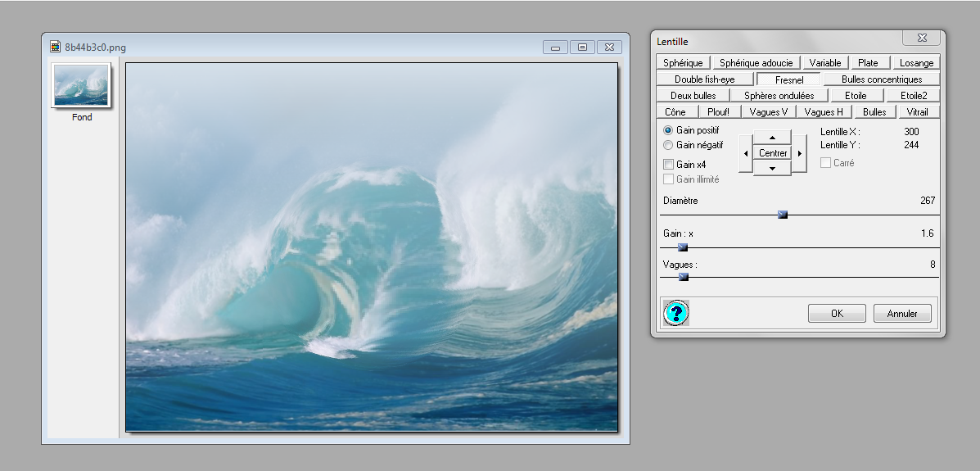Click the OK button
The height and width of the screenshot is (471, 980).
click(x=836, y=314)
